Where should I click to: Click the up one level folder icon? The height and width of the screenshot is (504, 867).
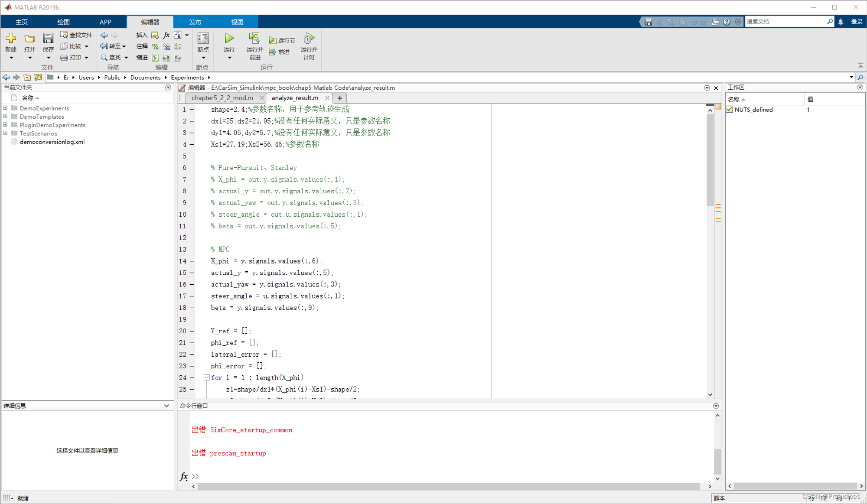(x=27, y=77)
